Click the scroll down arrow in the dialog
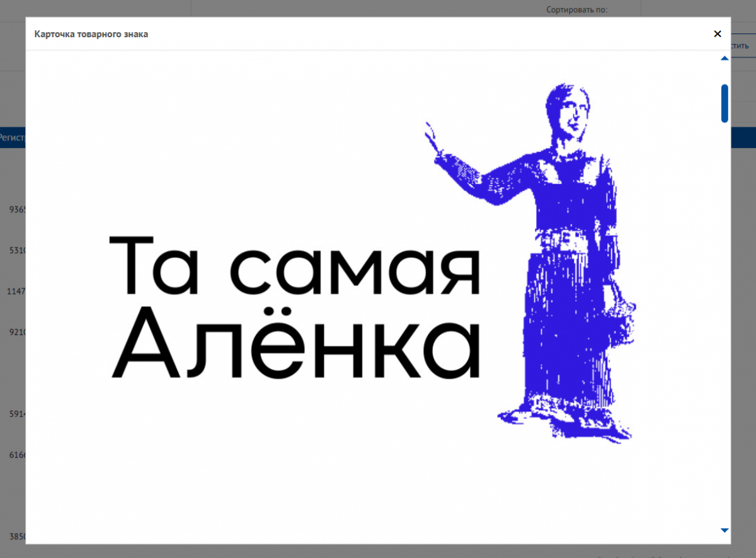The width and height of the screenshot is (756, 558). pyautogui.click(x=724, y=530)
